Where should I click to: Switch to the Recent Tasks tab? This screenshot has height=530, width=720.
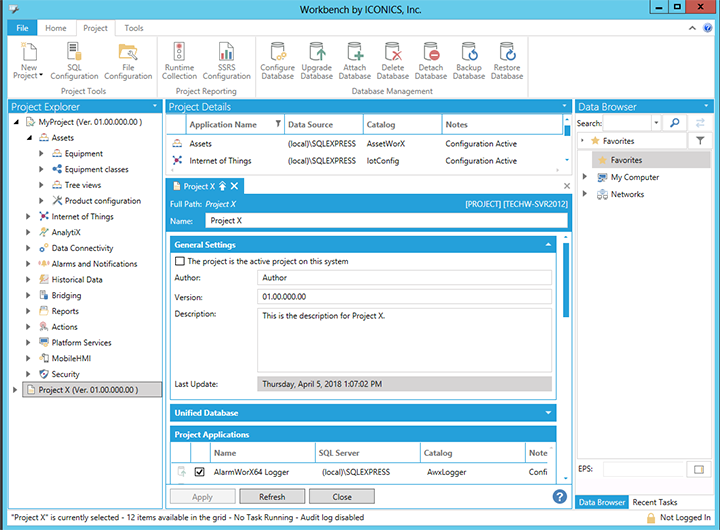click(x=656, y=502)
